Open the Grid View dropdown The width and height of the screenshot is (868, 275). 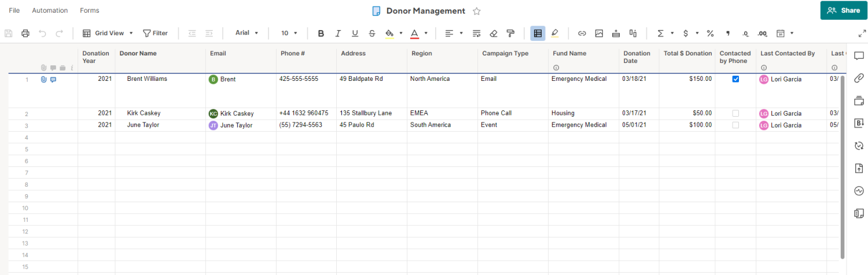coord(108,34)
